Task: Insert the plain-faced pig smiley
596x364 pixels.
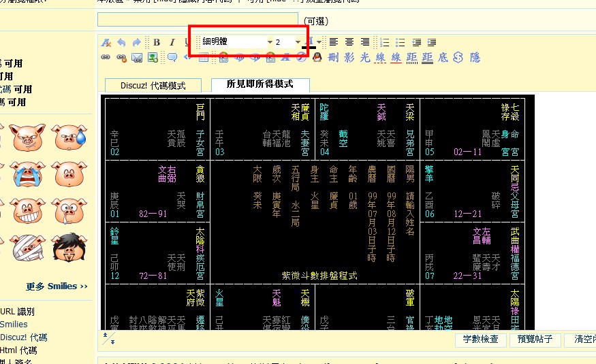Action: click(x=69, y=174)
